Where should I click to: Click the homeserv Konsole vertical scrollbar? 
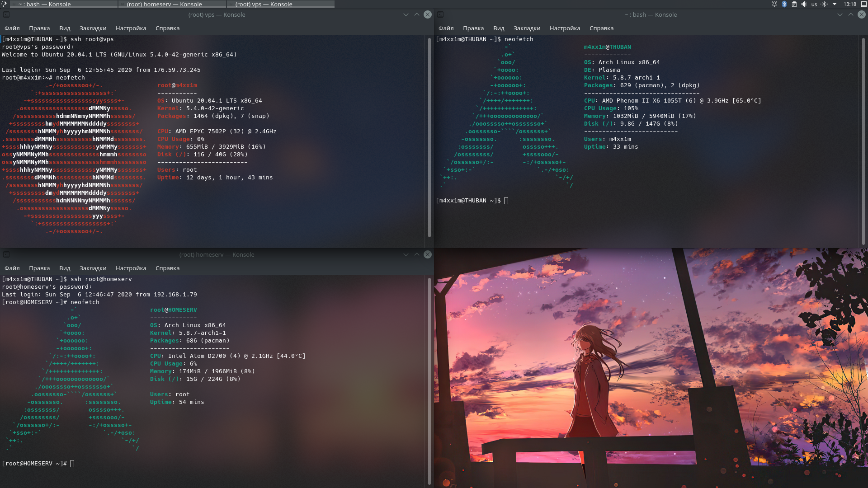pyautogui.click(x=429, y=381)
